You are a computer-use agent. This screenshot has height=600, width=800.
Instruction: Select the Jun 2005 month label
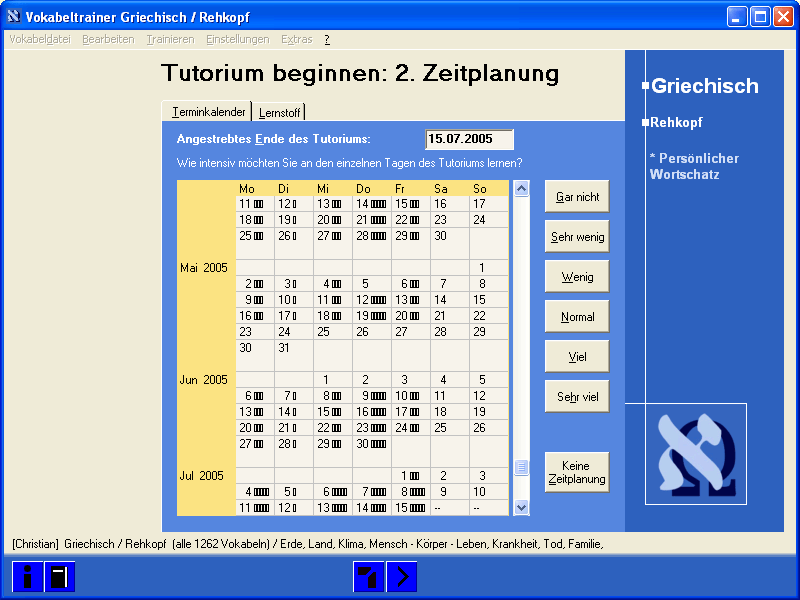point(204,380)
